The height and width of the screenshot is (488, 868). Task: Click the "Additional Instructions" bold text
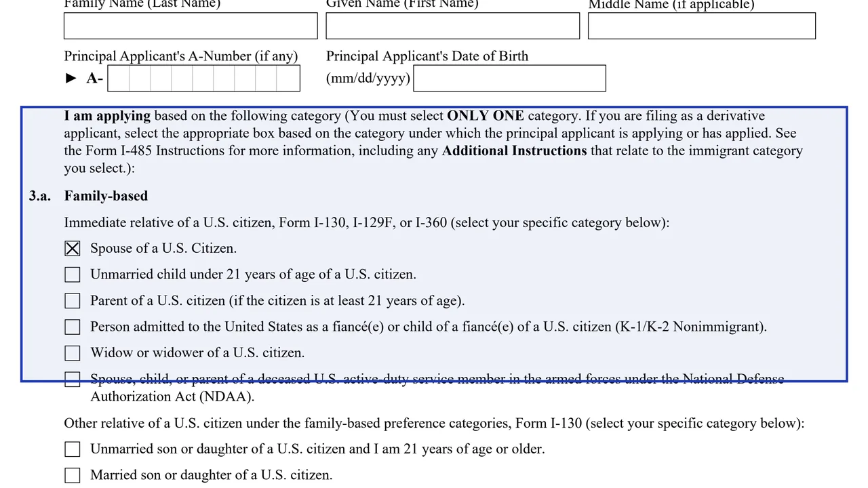(514, 151)
